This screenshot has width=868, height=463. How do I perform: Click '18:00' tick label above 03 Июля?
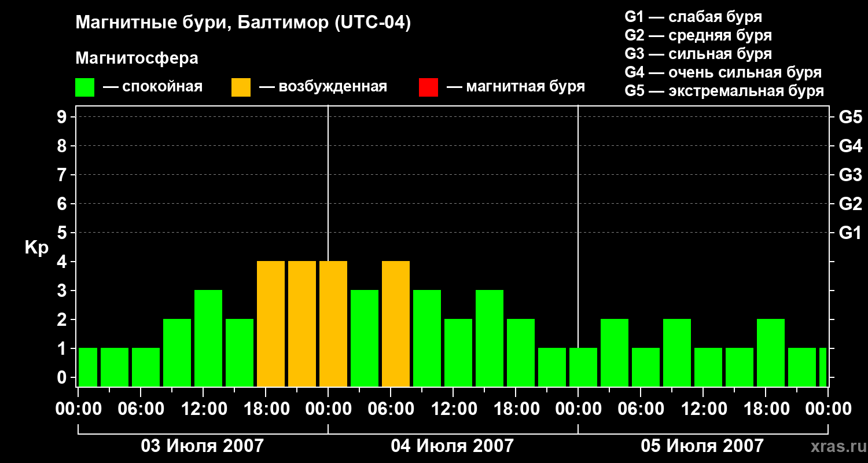click(266, 409)
